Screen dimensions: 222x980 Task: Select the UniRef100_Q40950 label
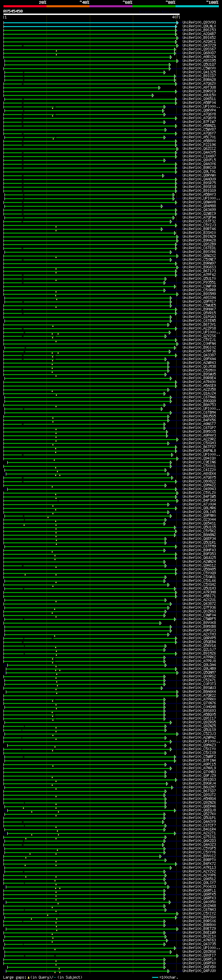(x=199, y=902)
